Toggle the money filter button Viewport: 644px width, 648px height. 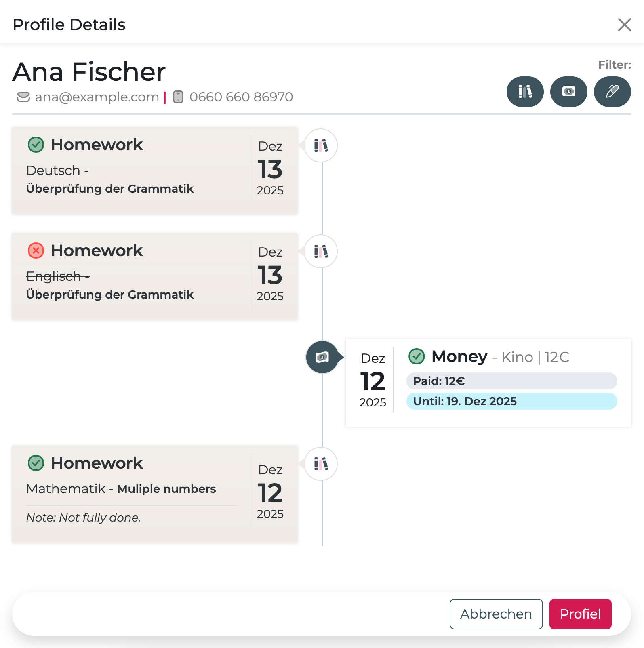coord(568,92)
